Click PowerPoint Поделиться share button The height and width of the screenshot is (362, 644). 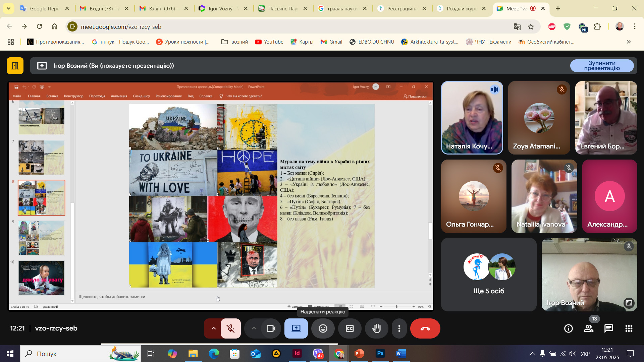pyautogui.click(x=415, y=97)
